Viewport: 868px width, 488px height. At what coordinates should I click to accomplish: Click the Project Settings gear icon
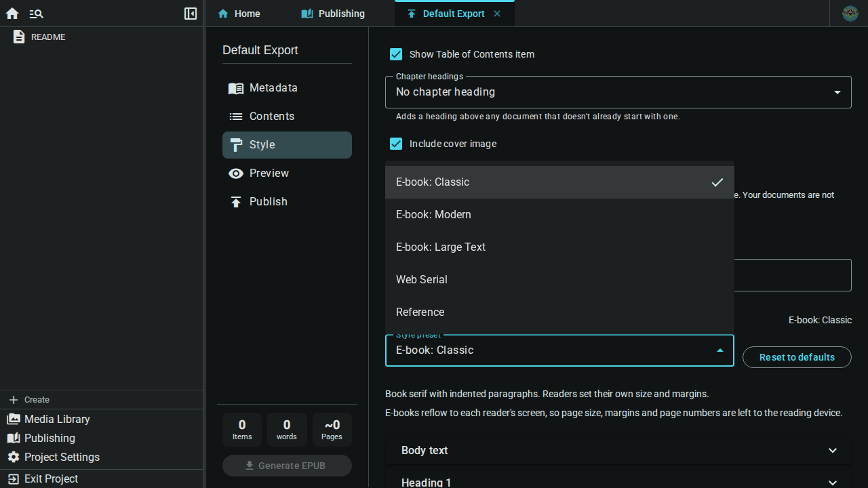pyautogui.click(x=14, y=457)
